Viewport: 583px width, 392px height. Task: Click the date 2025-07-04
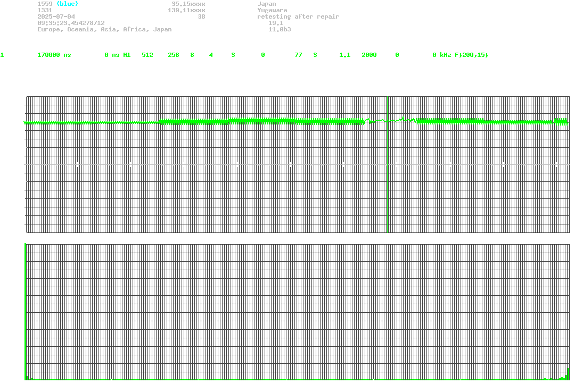click(56, 16)
